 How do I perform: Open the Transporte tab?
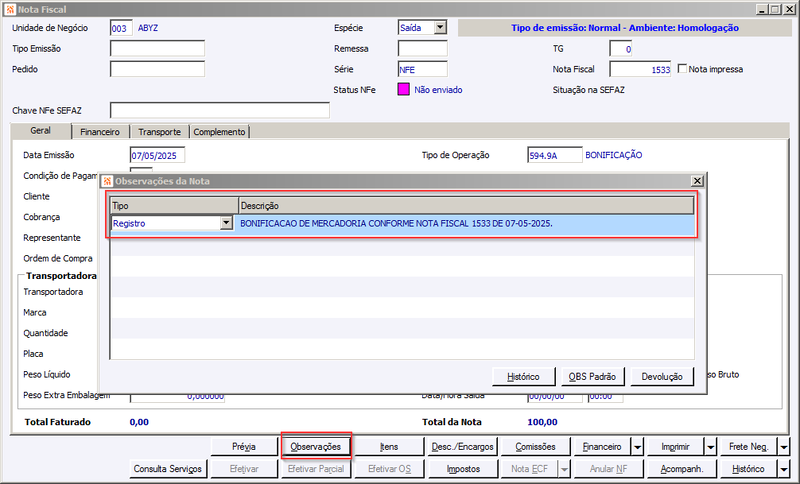pos(159,132)
